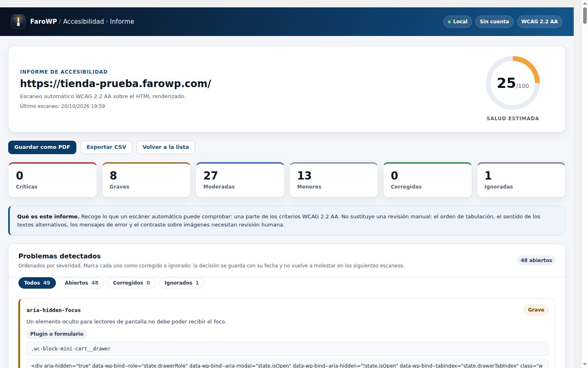Click the Sin cuenta badge
Screen dimensions: 588x368
494,22
